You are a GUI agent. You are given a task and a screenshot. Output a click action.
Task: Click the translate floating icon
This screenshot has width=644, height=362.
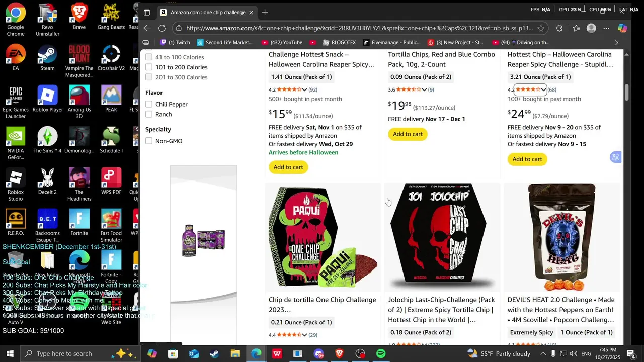click(615, 157)
